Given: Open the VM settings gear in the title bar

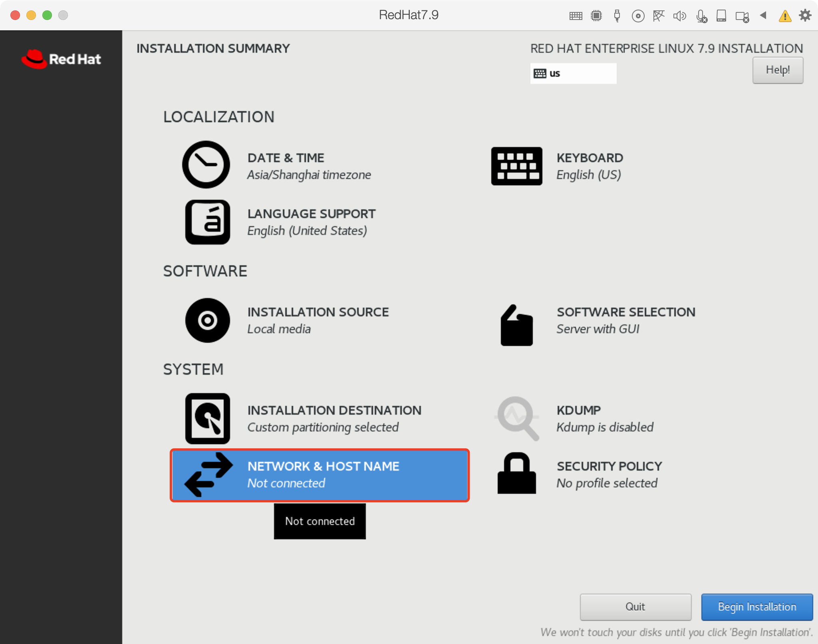Looking at the screenshot, I should 805,16.
